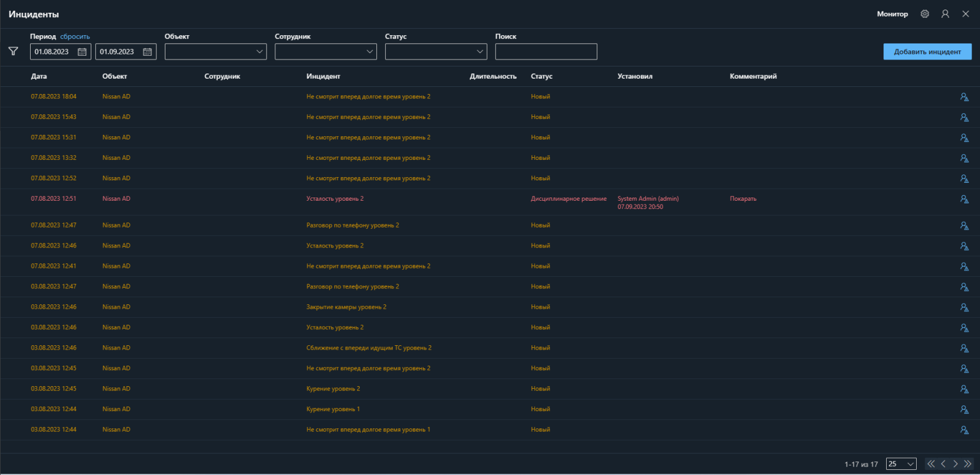Click assign icon on Курение уровень 1 row

(964, 410)
